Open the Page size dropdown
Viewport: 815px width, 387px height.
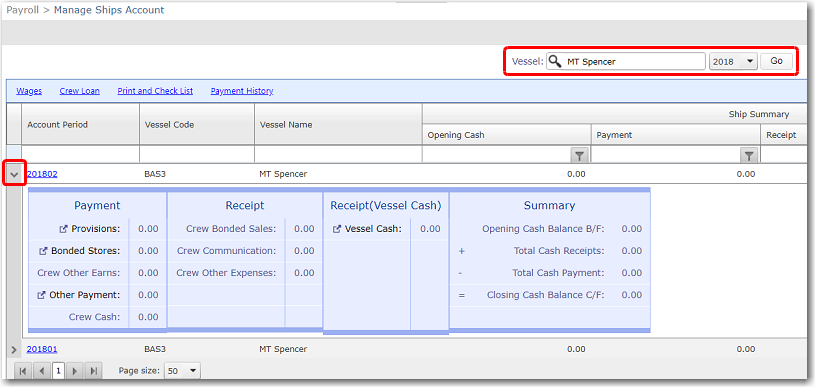[182, 371]
